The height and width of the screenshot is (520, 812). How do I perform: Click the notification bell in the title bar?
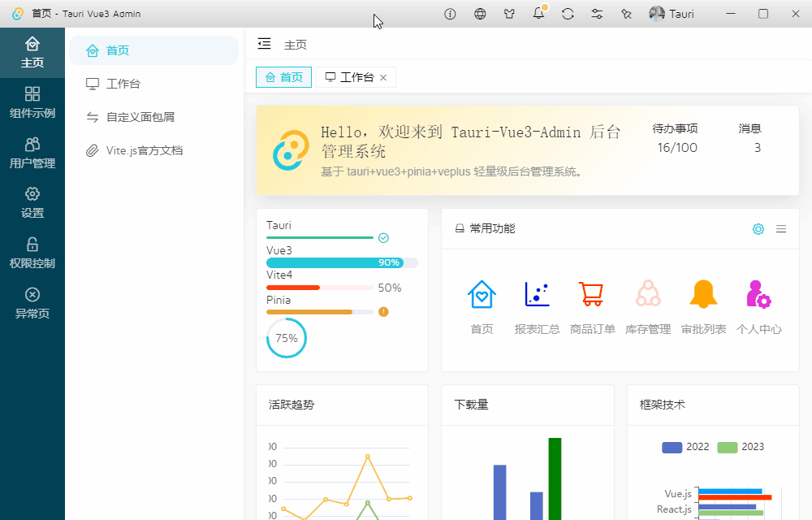[x=538, y=13]
